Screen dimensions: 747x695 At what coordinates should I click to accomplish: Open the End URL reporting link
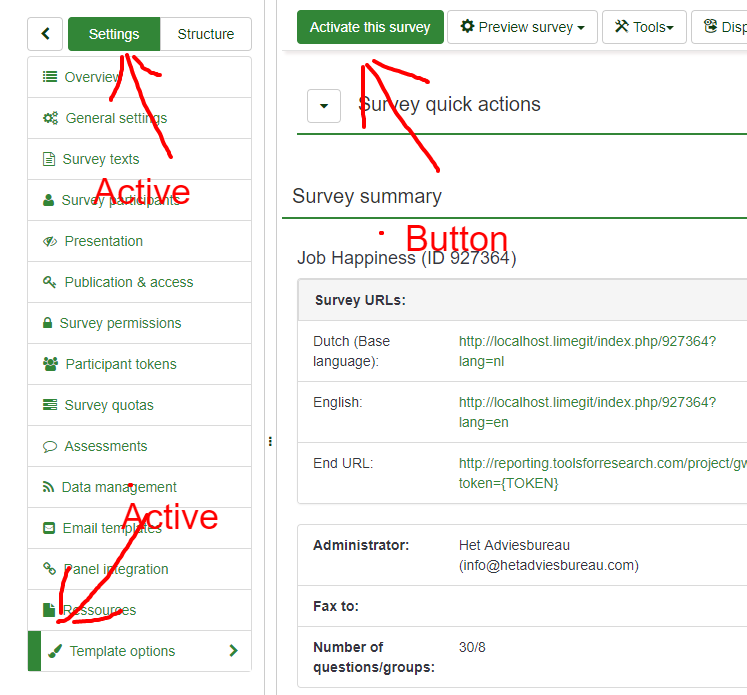tap(602, 473)
